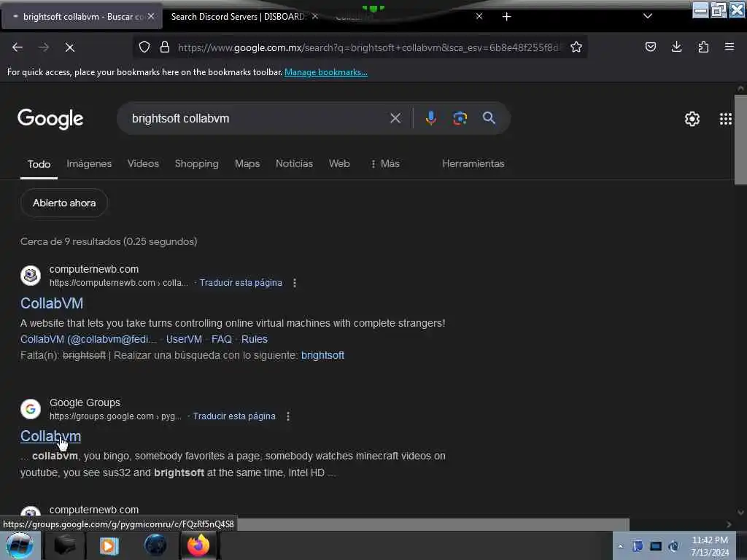Open tracking protection shield icon

pyautogui.click(x=144, y=47)
